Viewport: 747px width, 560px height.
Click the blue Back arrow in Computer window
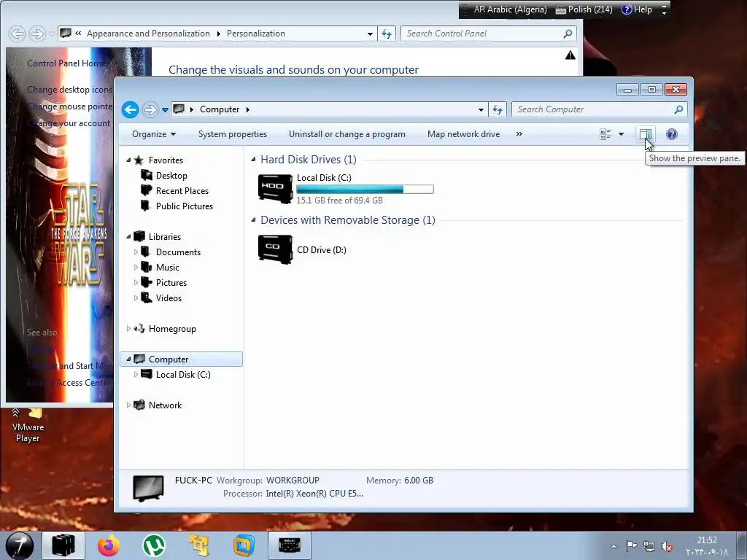(x=130, y=109)
